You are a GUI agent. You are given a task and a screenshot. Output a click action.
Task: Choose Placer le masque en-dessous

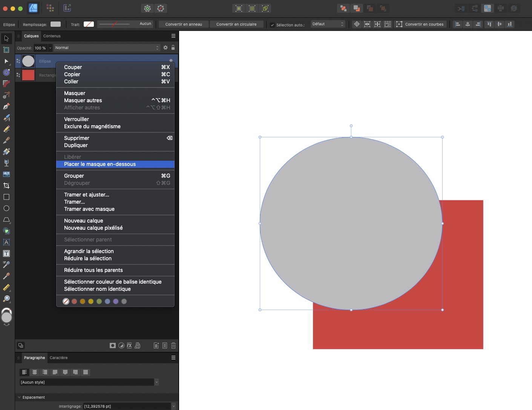tap(115, 164)
